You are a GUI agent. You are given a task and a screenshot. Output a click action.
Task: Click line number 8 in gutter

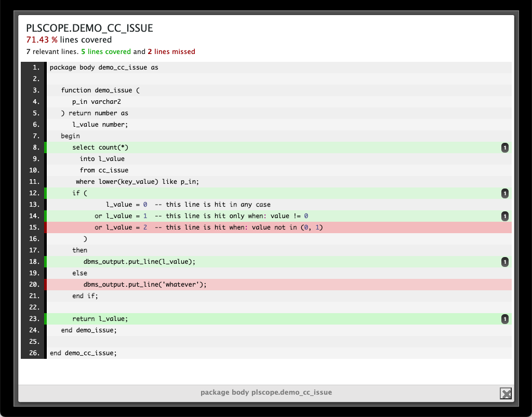click(x=36, y=147)
